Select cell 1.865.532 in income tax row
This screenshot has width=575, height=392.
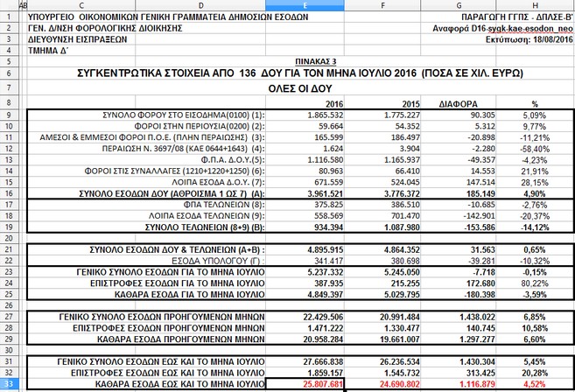click(x=305, y=115)
